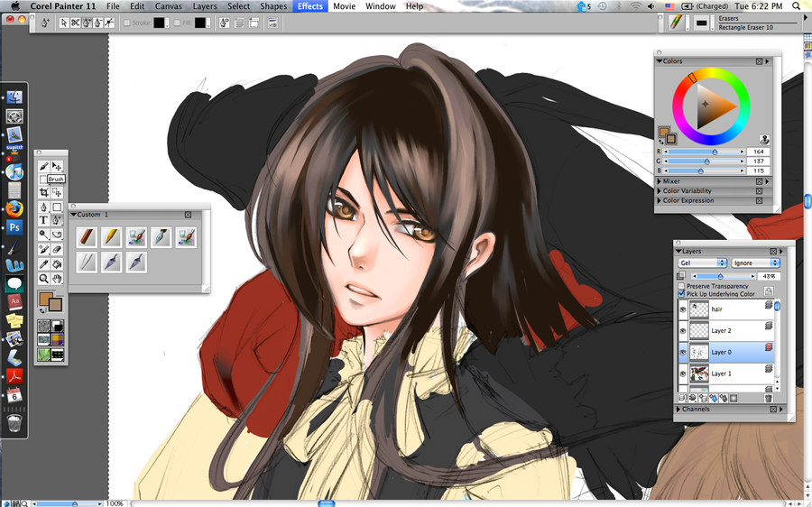Open the File menu
This screenshot has height=507, width=812.
tap(113, 6)
